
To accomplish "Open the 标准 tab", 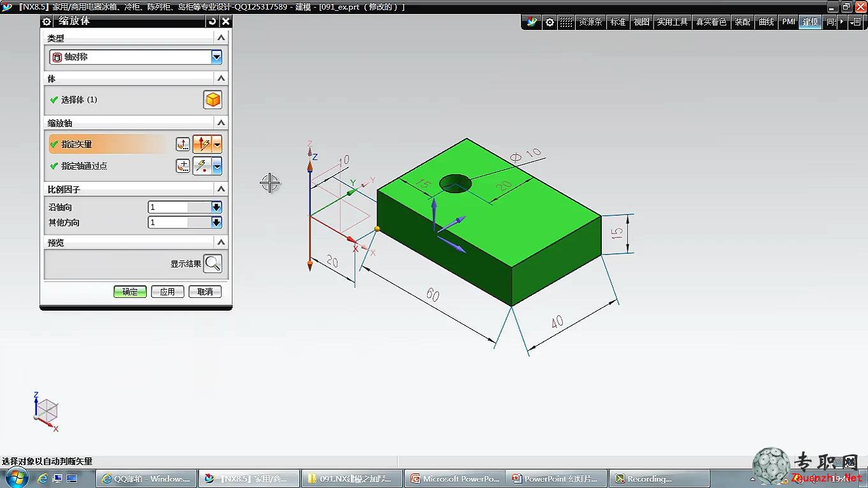I will pos(618,22).
